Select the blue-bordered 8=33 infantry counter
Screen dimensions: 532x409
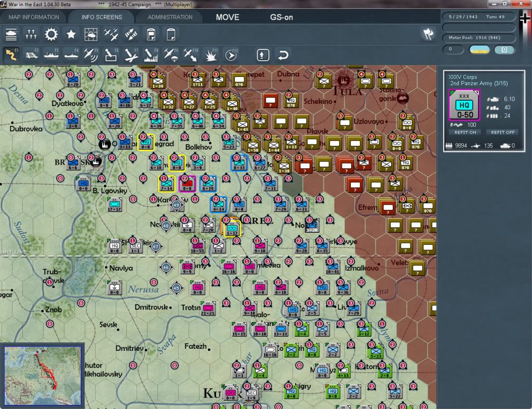tap(239, 163)
